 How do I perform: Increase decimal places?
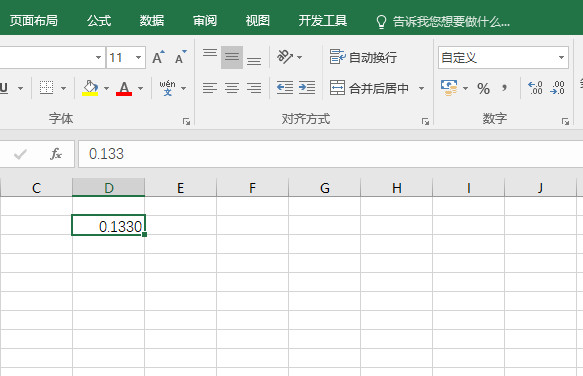tap(535, 88)
